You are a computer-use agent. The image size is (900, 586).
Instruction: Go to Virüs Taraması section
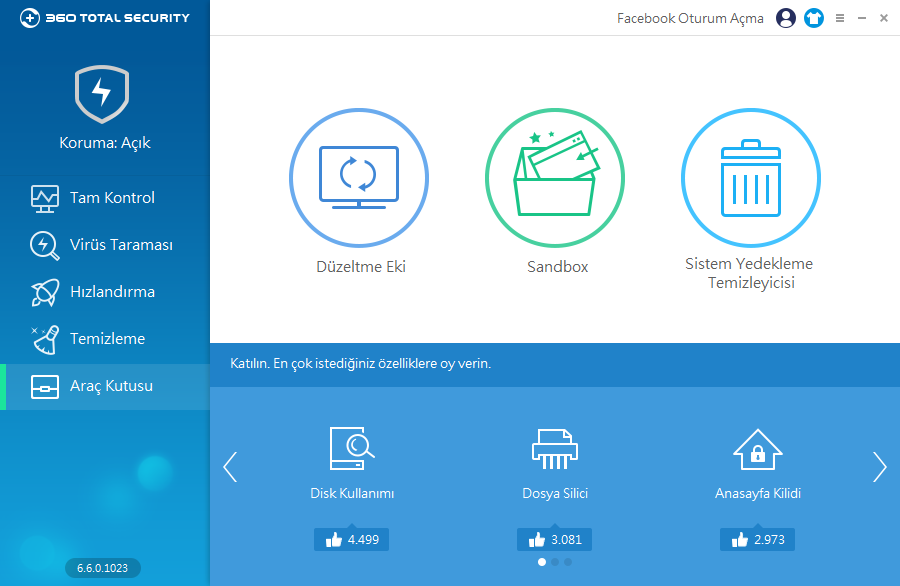(x=104, y=245)
